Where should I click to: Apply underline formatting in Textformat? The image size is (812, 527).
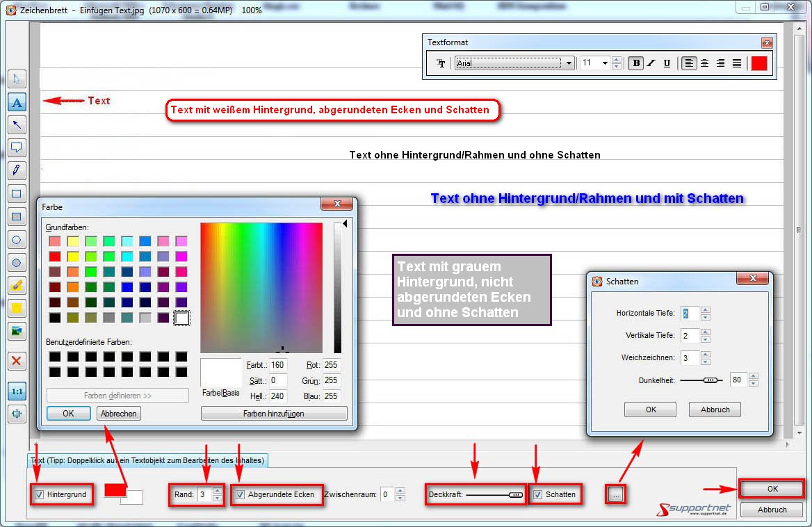[667, 63]
